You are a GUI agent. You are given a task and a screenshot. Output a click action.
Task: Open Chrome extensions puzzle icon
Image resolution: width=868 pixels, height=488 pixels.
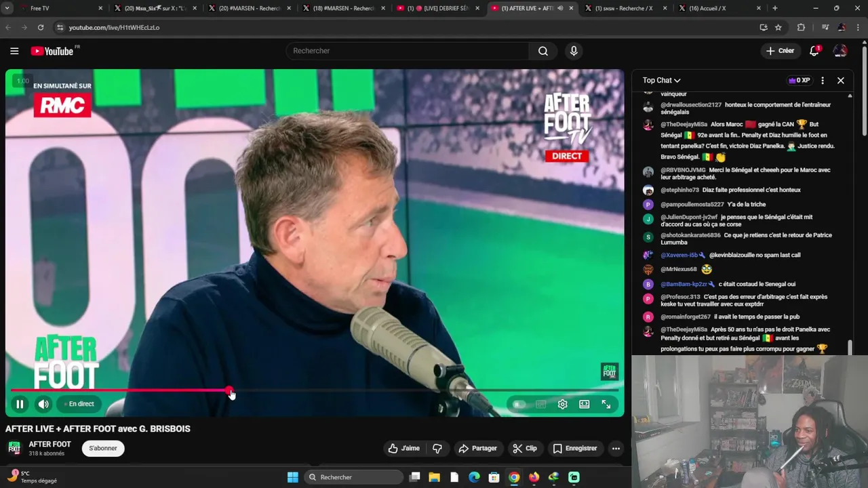pos(801,27)
